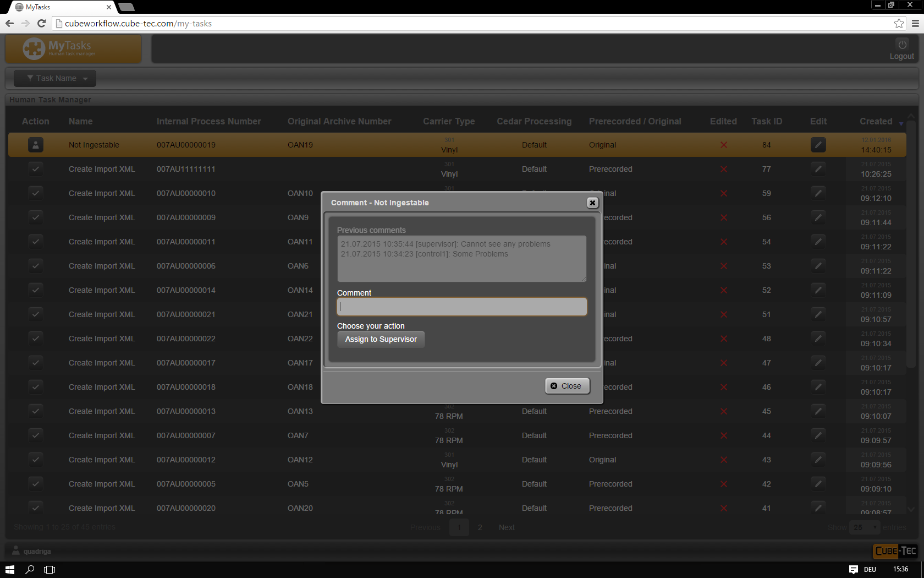
Task: Open Windows Start menu
Action: [x=10, y=569]
